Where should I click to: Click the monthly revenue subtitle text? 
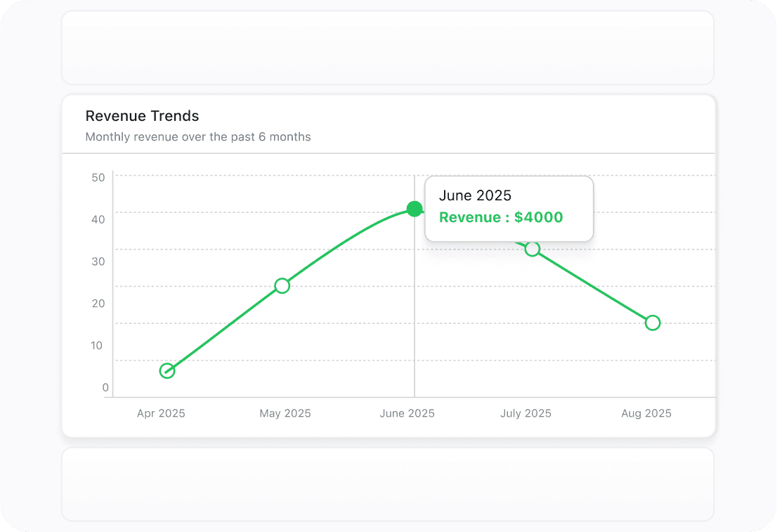pos(197,136)
